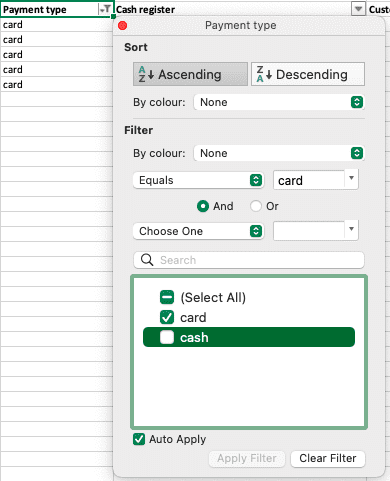390x481 pixels.
Task: Sort Payment type in Ascending order
Action: coord(190,74)
